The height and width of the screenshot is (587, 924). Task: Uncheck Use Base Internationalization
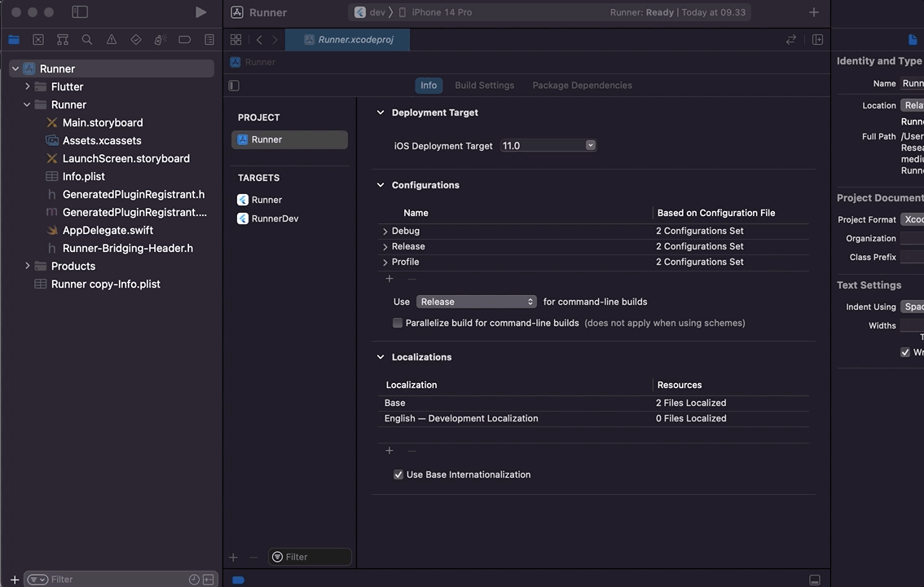[x=398, y=474]
